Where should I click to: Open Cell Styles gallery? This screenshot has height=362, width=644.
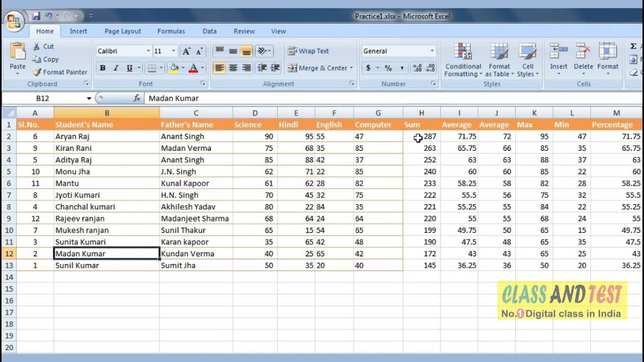pos(528,60)
